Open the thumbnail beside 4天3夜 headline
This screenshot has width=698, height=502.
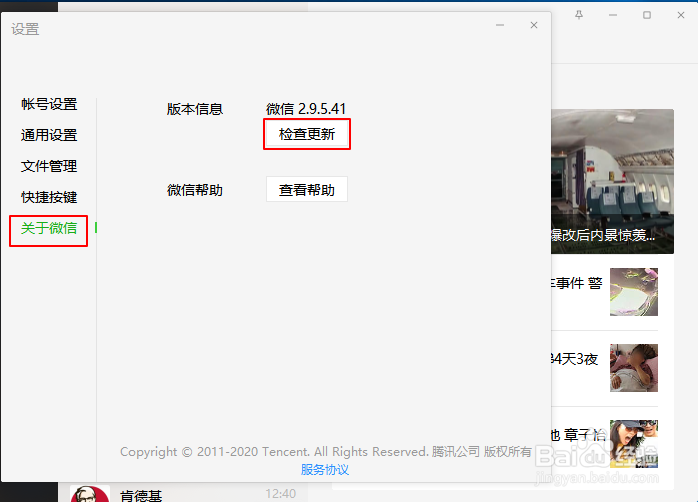point(633,368)
